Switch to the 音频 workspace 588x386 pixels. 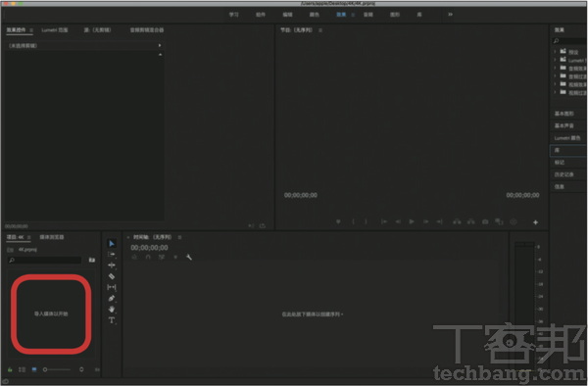(368, 15)
